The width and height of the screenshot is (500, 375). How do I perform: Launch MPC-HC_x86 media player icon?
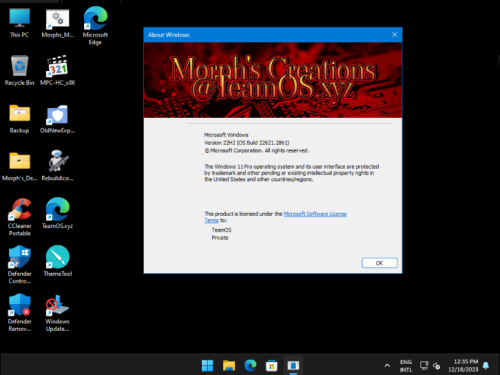tap(57, 70)
